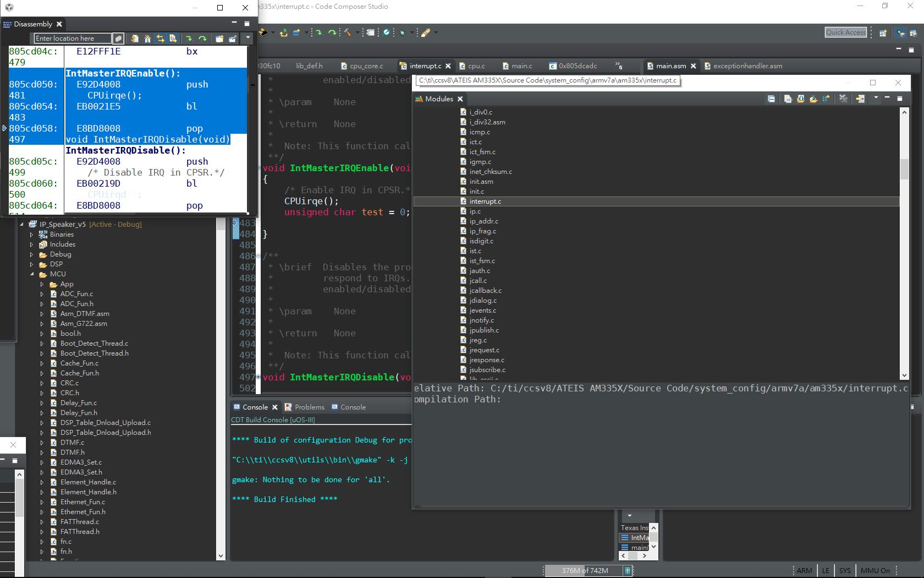This screenshot has width=924, height=578.
Task: Toggle Show Source in Disassembly view
Action: pyautogui.click(x=173, y=39)
